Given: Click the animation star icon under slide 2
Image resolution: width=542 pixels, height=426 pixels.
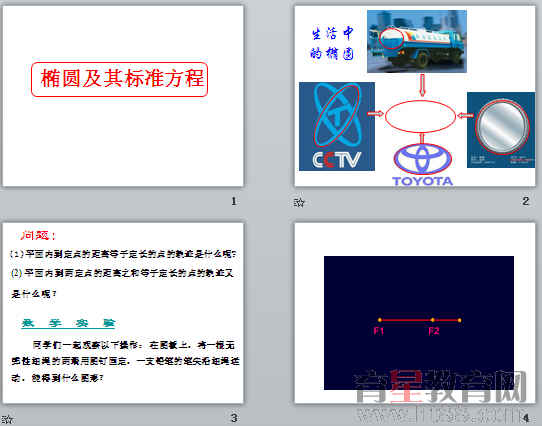Looking at the screenshot, I should [x=299, y=202].
